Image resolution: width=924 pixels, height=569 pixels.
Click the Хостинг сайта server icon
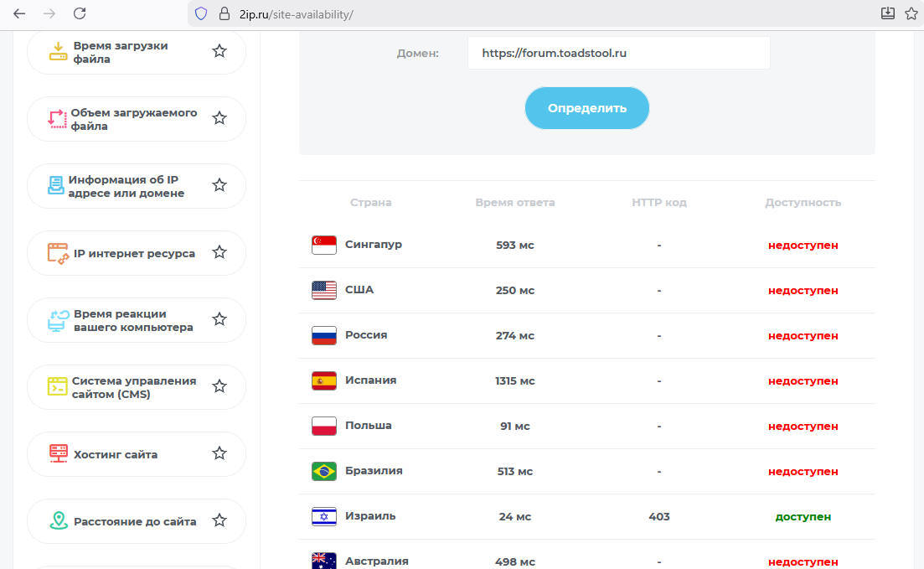pos(58,454)
